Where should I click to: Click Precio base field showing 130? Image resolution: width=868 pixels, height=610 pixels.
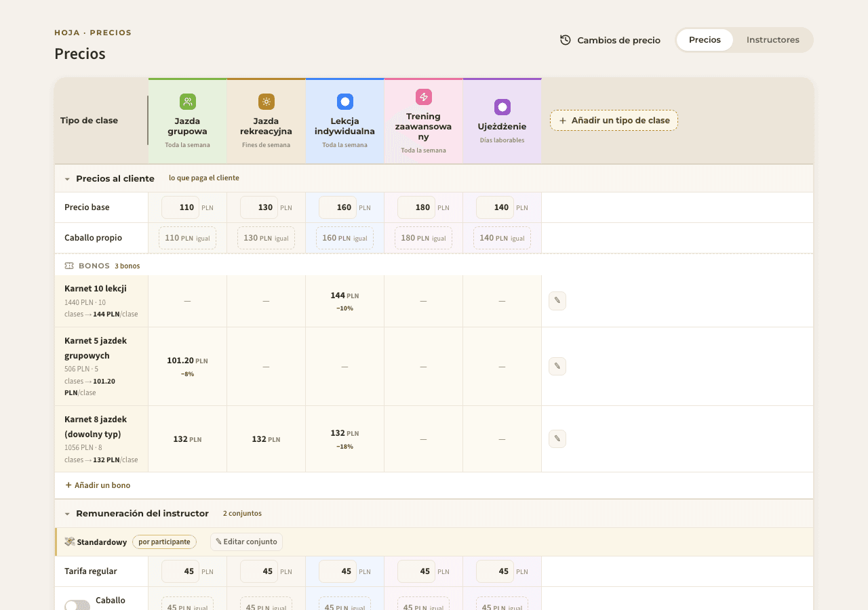pyautogui.click(x=259, y=207)
